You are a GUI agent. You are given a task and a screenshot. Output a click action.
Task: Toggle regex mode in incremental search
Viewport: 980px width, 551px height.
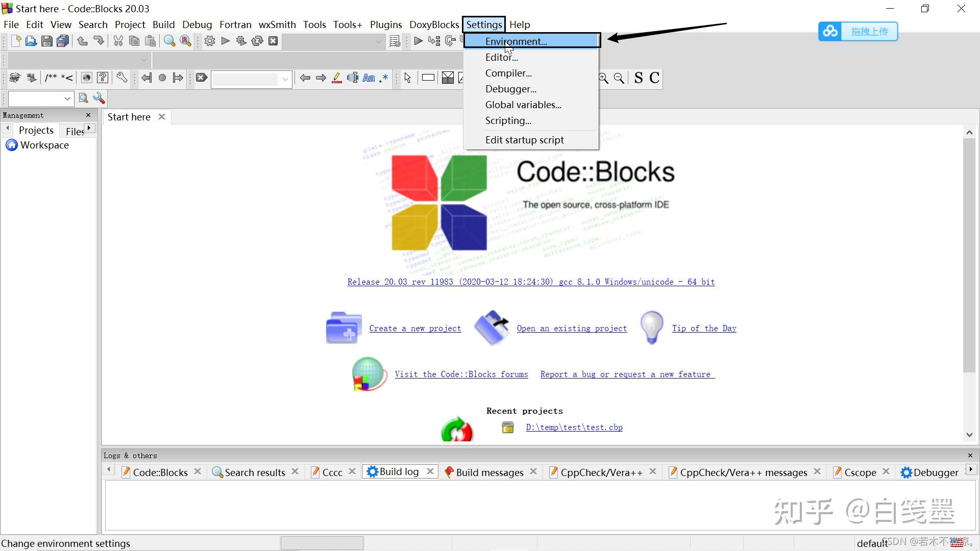pos(384,78)
